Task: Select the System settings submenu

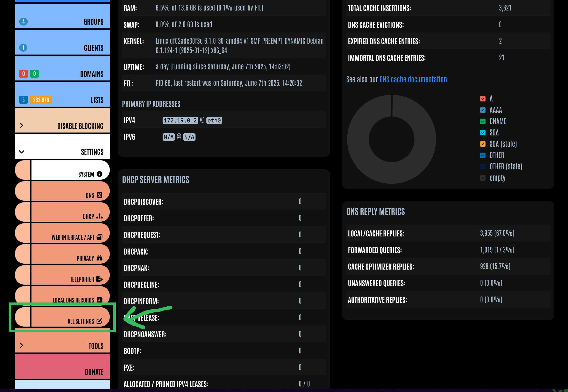Action: 62,170
